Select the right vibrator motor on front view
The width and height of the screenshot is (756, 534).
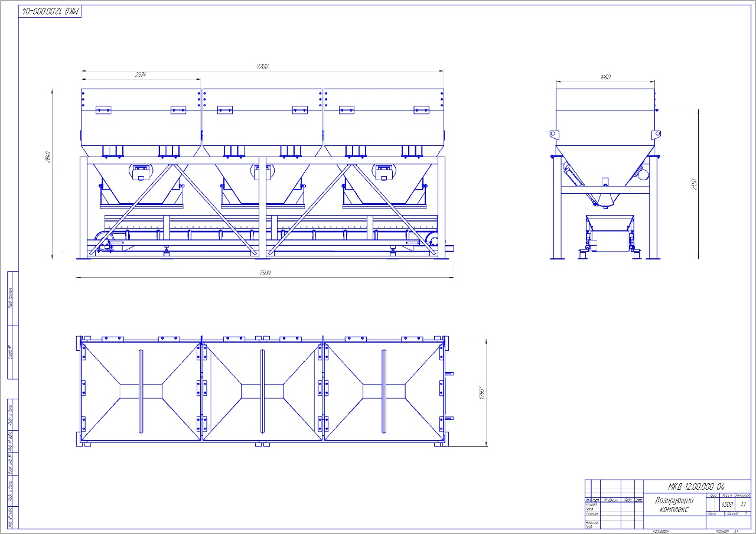click(x=383, y=171)
